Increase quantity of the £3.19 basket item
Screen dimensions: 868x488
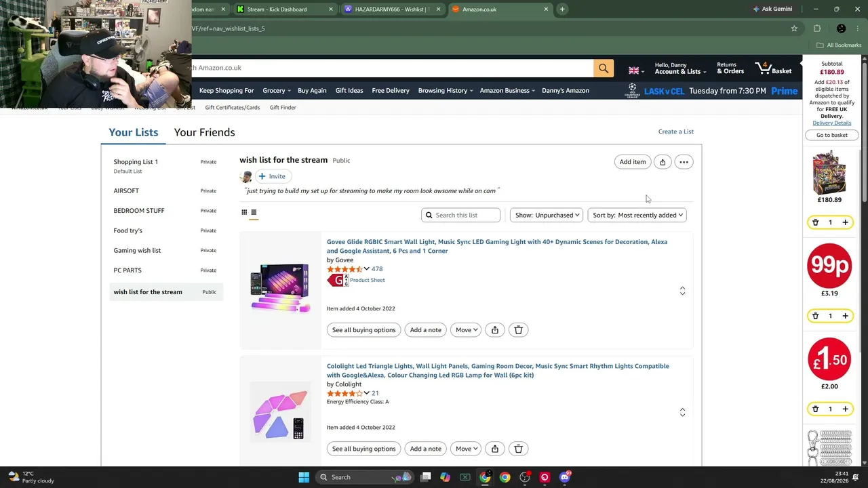pos(845,316)
